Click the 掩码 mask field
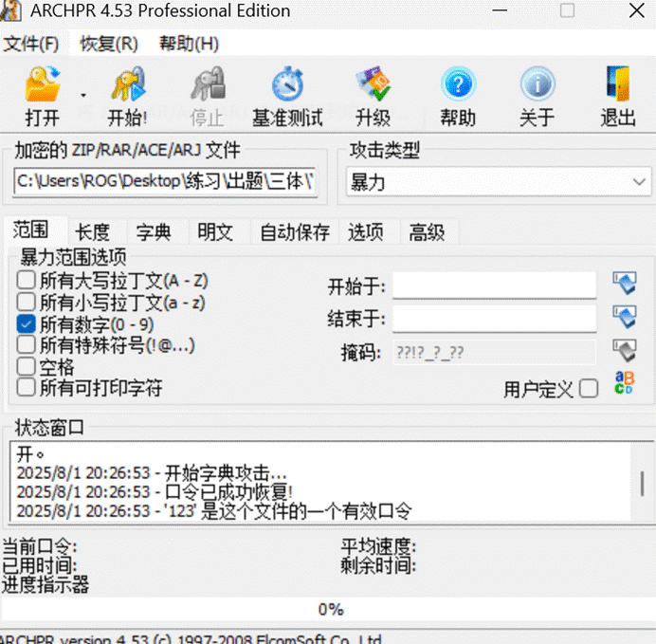Screen dimensions: 656x644 [495, 352]
